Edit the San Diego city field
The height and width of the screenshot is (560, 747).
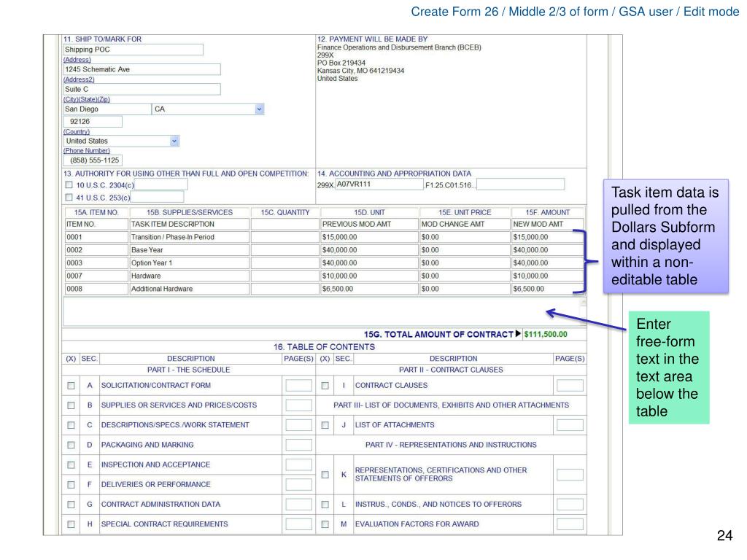click(x=107, y=109)
